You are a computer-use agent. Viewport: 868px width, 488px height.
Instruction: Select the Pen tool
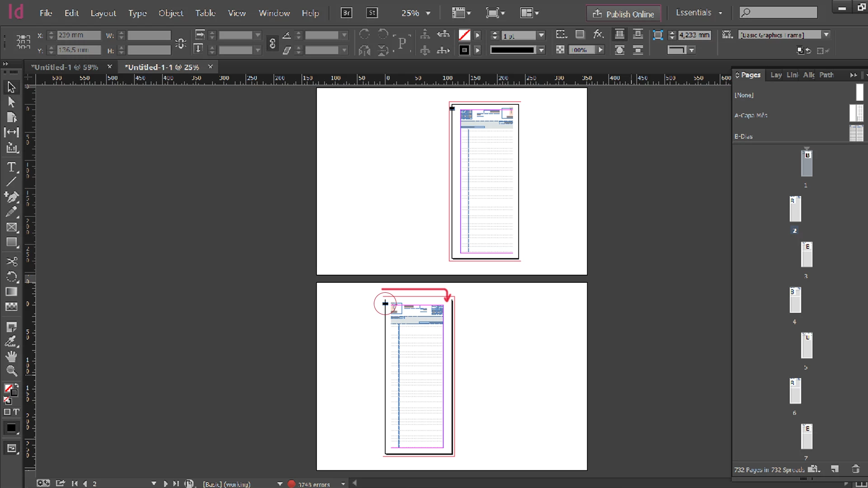click(11, 197)
